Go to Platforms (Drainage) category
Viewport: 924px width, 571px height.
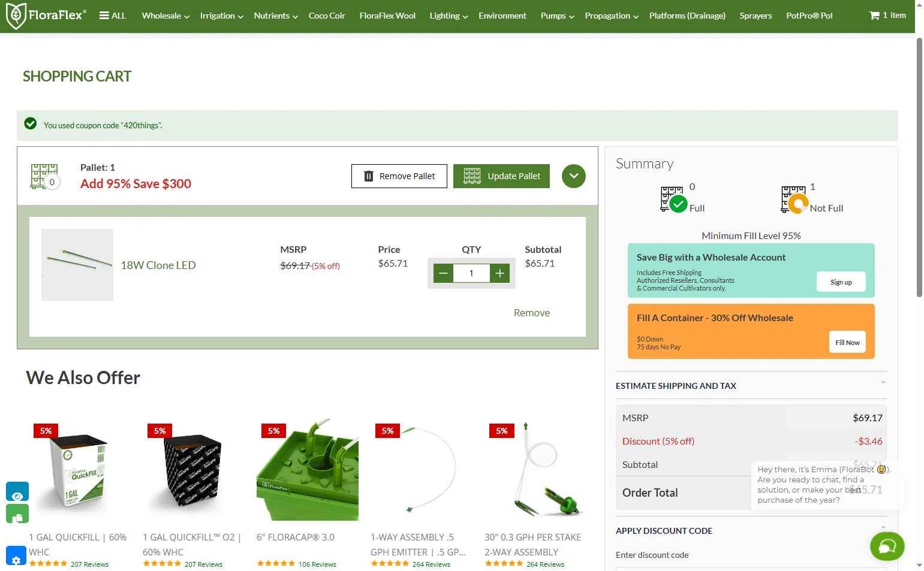pos(687,16)
